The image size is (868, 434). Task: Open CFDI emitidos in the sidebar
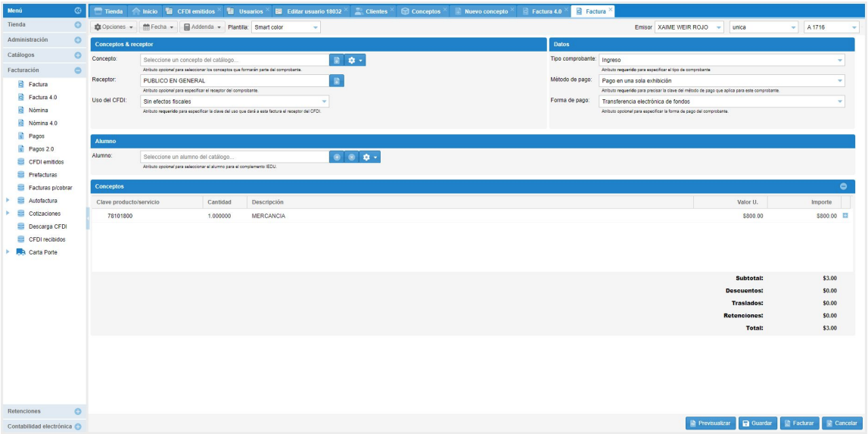pyautogui.click(x=46, y=161)
